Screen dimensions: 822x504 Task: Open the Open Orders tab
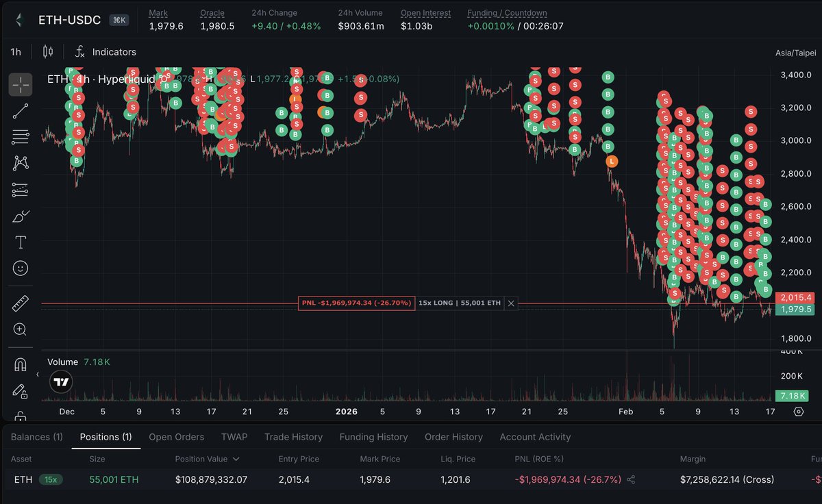point(177,437)
